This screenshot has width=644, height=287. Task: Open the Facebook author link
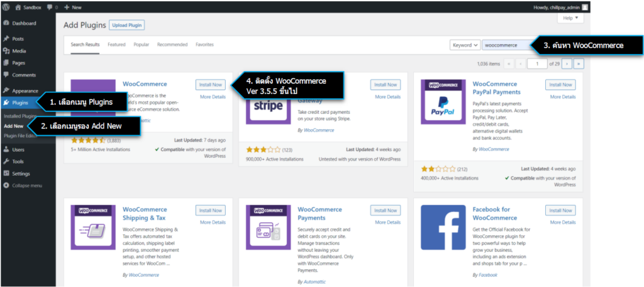coord(488,275)
